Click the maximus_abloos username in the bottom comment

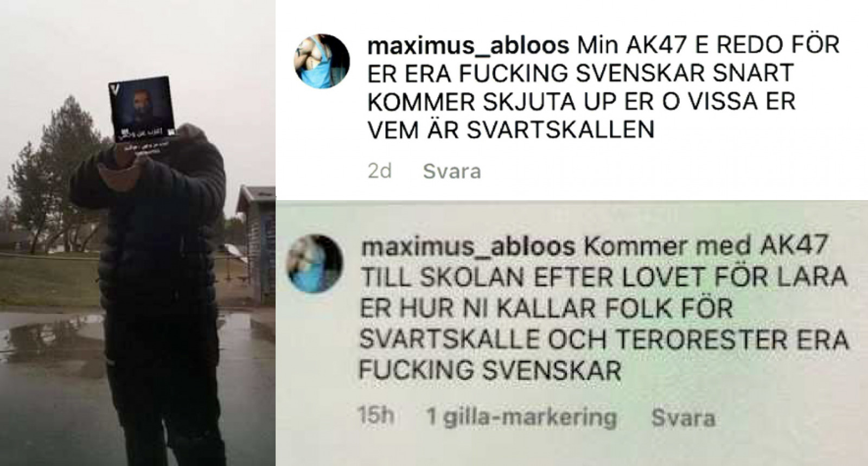[467, 247]
